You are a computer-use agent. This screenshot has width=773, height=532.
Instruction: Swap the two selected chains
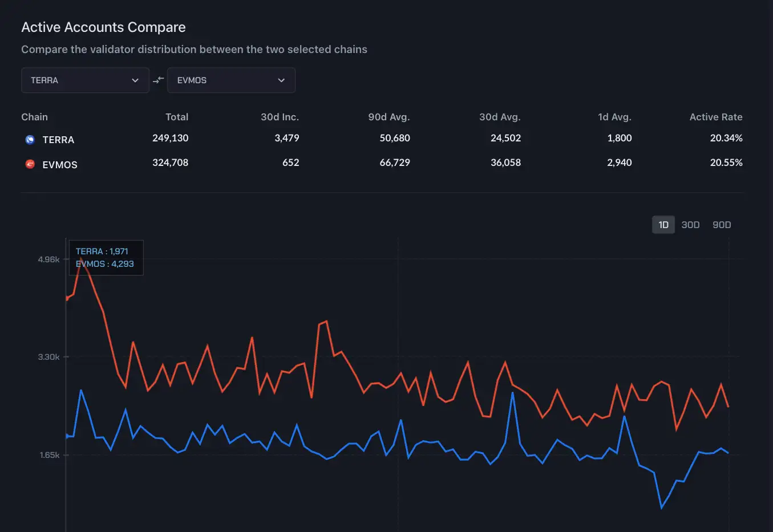click(158, 80)
